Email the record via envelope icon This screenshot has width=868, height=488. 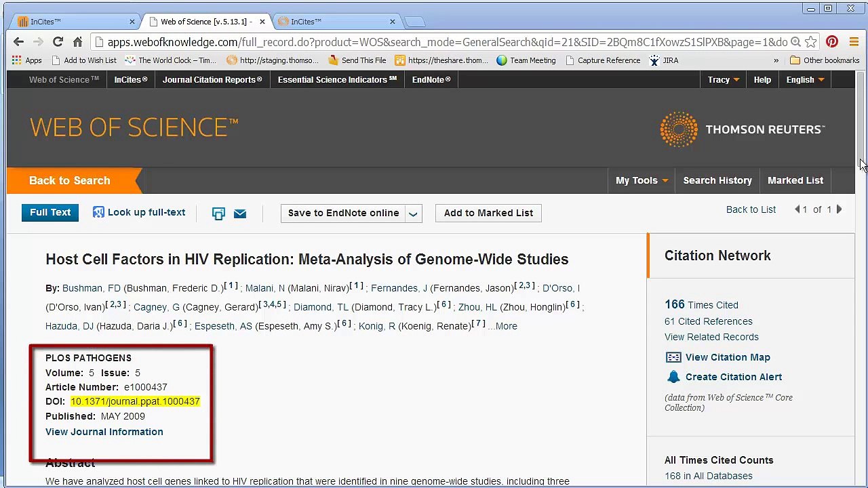coord(240,213)
